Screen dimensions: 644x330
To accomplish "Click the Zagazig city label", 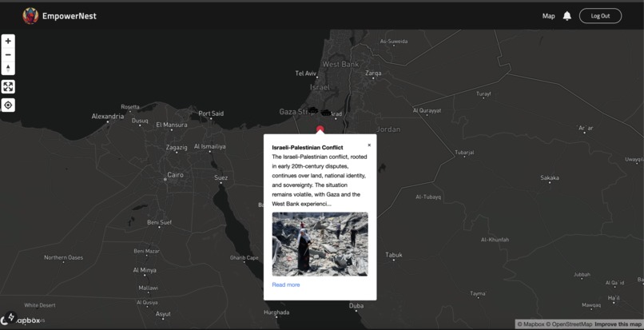I will tap(177, 147).
